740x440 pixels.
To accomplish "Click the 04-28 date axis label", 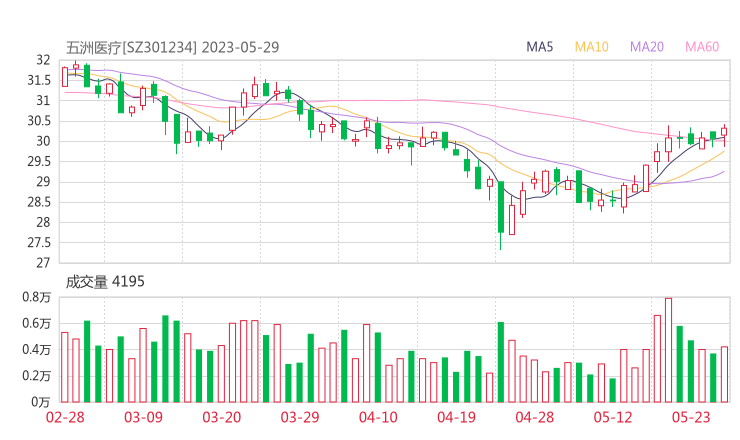I will [x=534, y=417].
